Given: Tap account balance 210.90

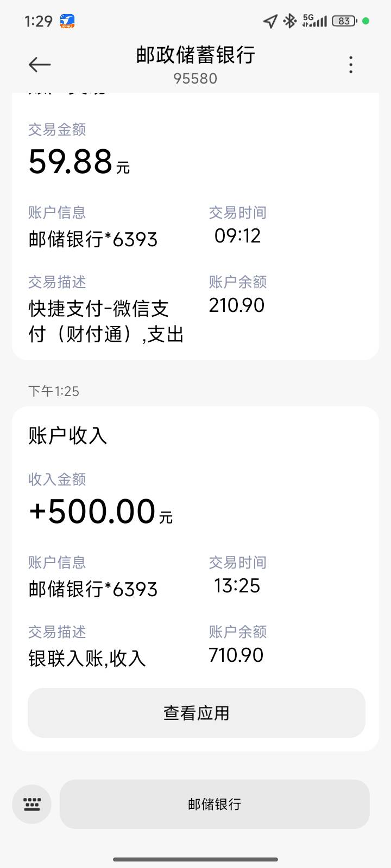Looking at the screenshot, I should pos(237,305).
